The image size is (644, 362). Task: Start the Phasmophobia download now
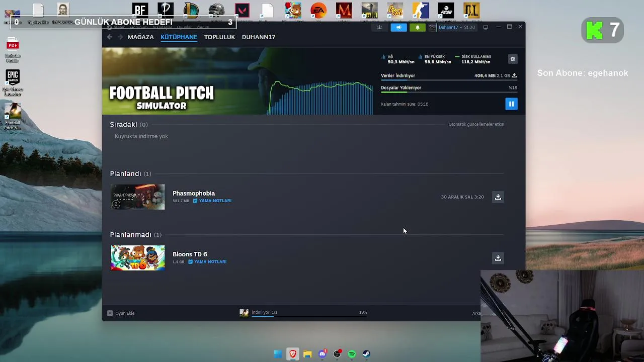coord(498,197)
